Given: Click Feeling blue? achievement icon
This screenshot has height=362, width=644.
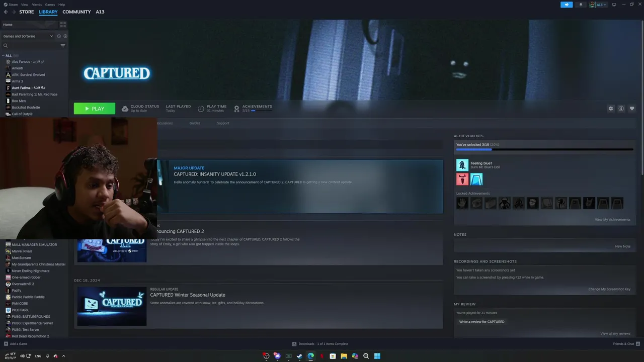Looking at the screenshot, I should pos(462,165).
